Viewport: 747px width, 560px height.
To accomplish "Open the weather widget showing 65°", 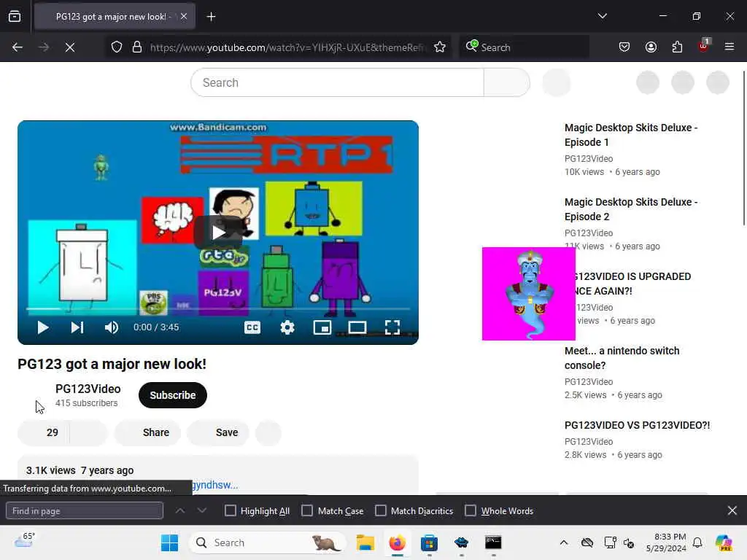I will pyautogui.click(x=24, y=541).
